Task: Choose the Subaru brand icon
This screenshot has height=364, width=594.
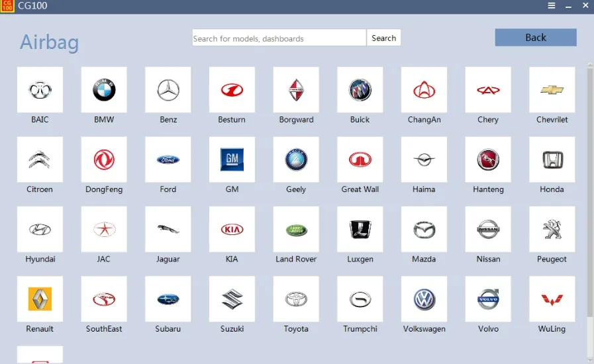Action: [168, 299]
